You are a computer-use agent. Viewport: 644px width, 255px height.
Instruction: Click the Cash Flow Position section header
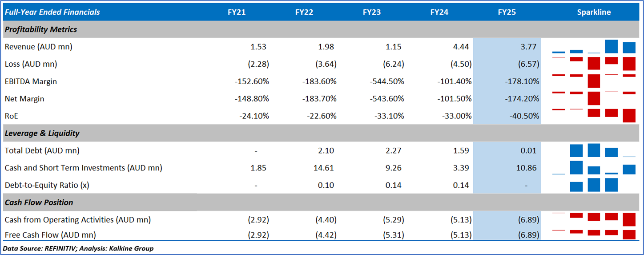(x=39, y=202)
